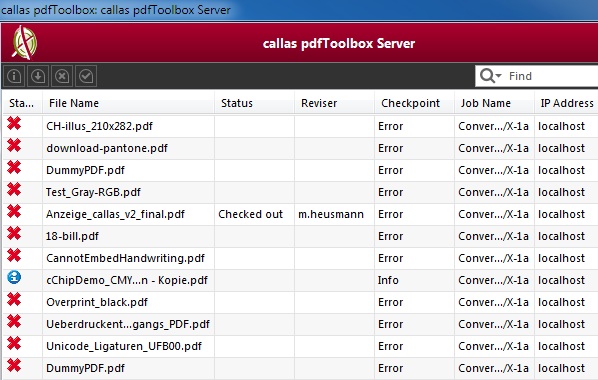Click the callas logo in the header
The width and height of the screenshot is (598, 380).
(24, 43)
